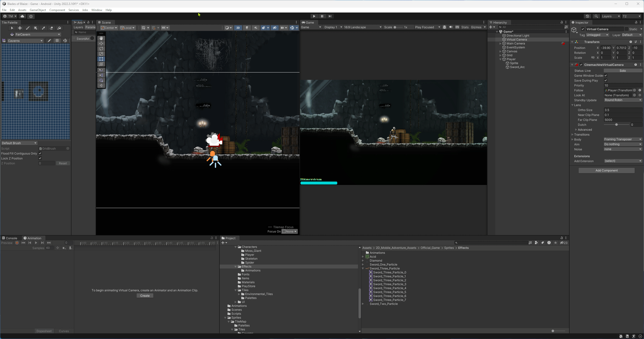Select the Paint Brush tool in Tile Palette
This screenshot has width=644, height=339.
28,28
